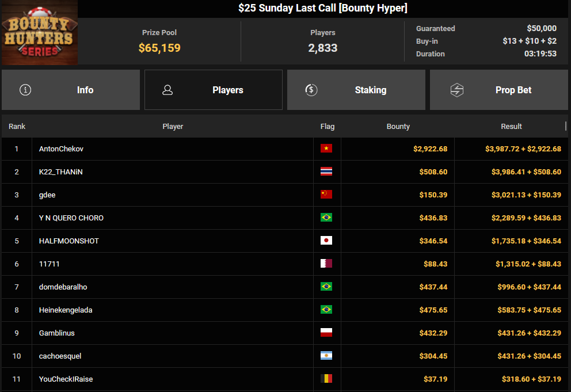Click the Staking dollar coin icon
The height and width of the screenshot is (392, 571).
(311, 90)
